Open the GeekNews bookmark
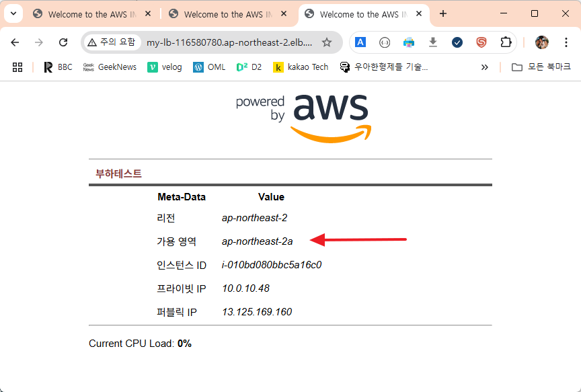The image size is (581, 392). [110, 67]
